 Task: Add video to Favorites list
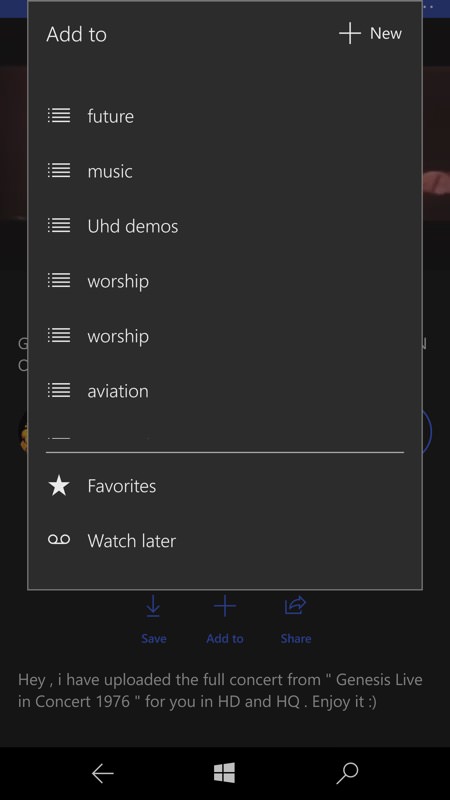pyautogui.click(x=224, y=486)
